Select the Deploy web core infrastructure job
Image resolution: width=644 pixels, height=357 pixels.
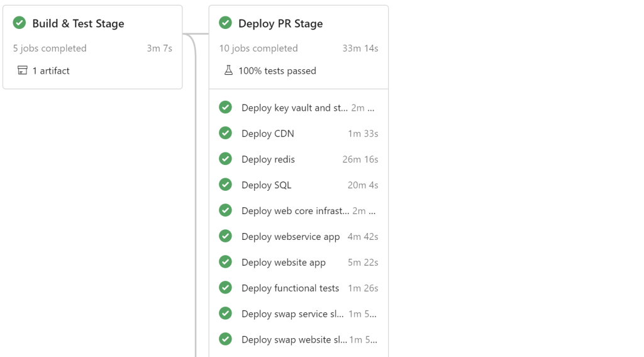click(294, 211)
